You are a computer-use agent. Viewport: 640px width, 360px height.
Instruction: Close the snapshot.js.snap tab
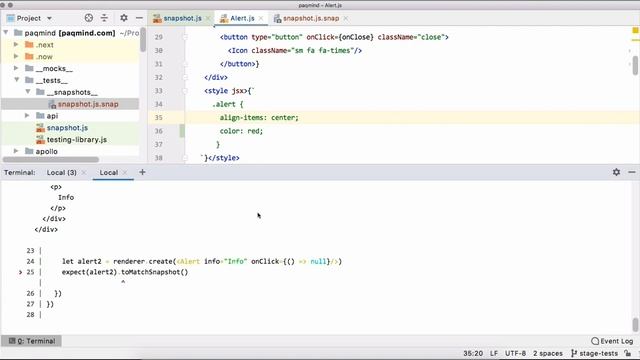[346, 18]
